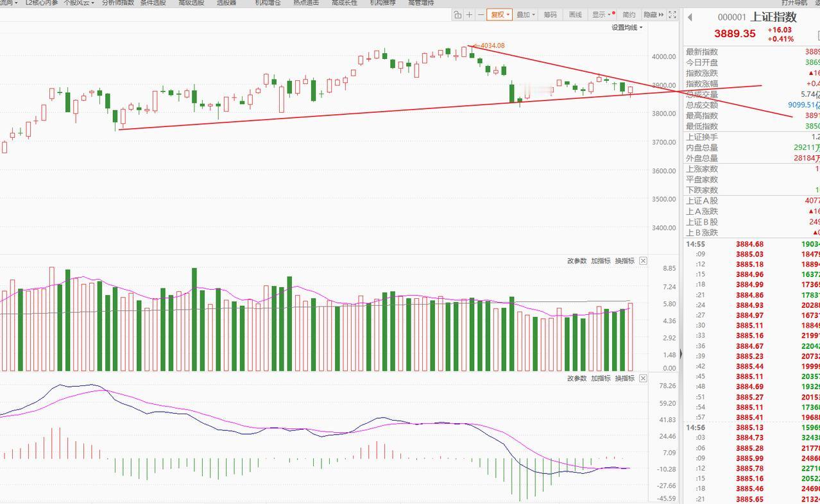Close the volume indicator panel
Image resolution: width=820 pixels, height=504 pixels.
[643, 261]
